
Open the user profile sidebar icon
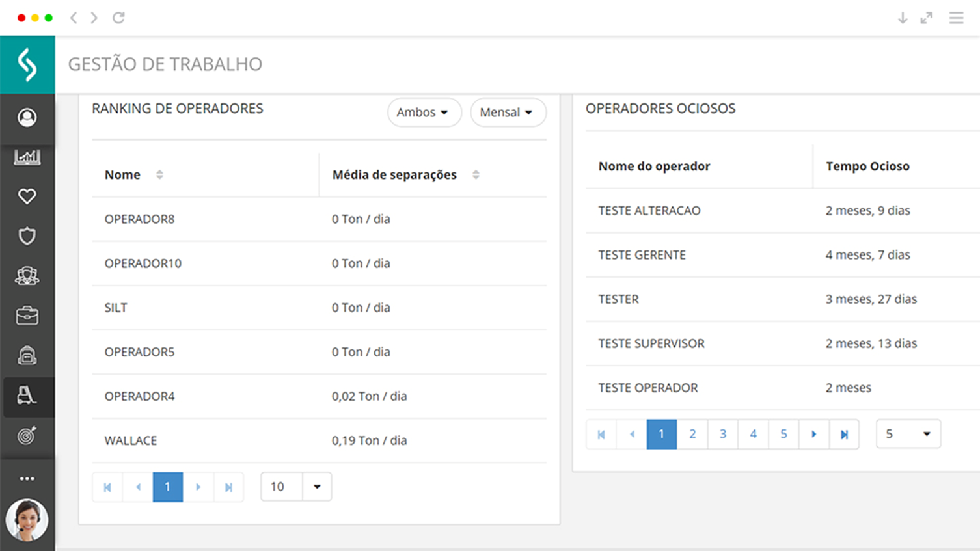pyautogui.click(x=27, y=117)
